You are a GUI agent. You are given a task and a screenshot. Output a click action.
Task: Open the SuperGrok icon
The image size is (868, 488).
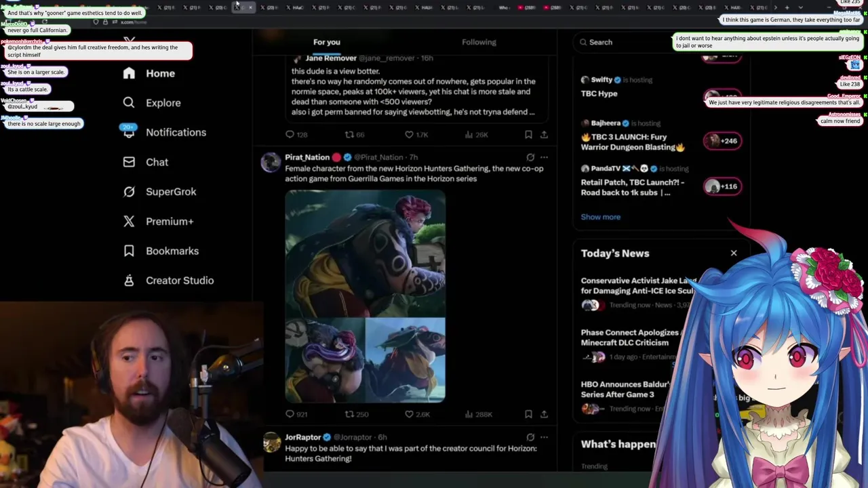click(x=129, y=191)
